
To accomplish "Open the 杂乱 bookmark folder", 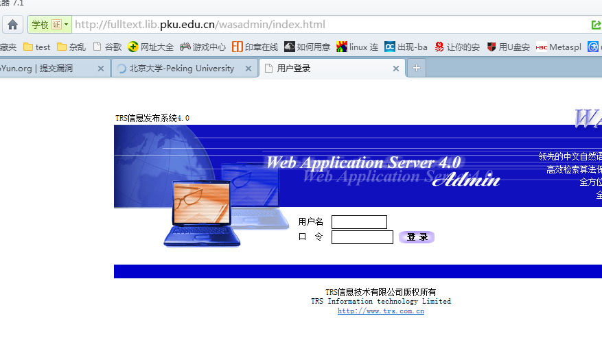I will [71, 47].
